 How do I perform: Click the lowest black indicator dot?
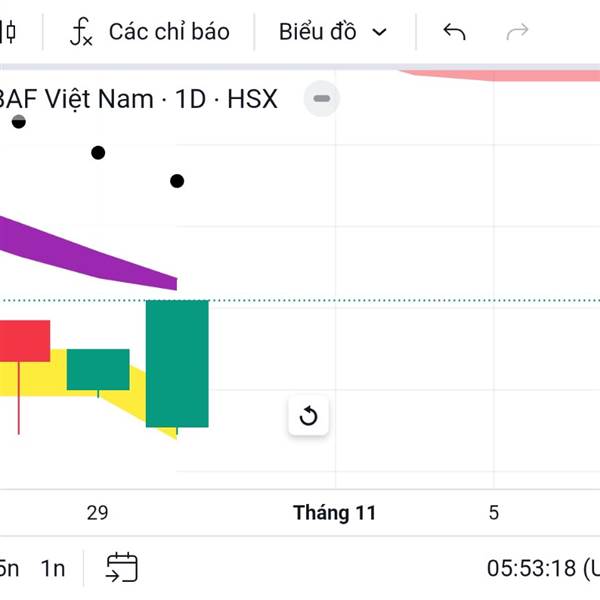[x=177, y=181]
